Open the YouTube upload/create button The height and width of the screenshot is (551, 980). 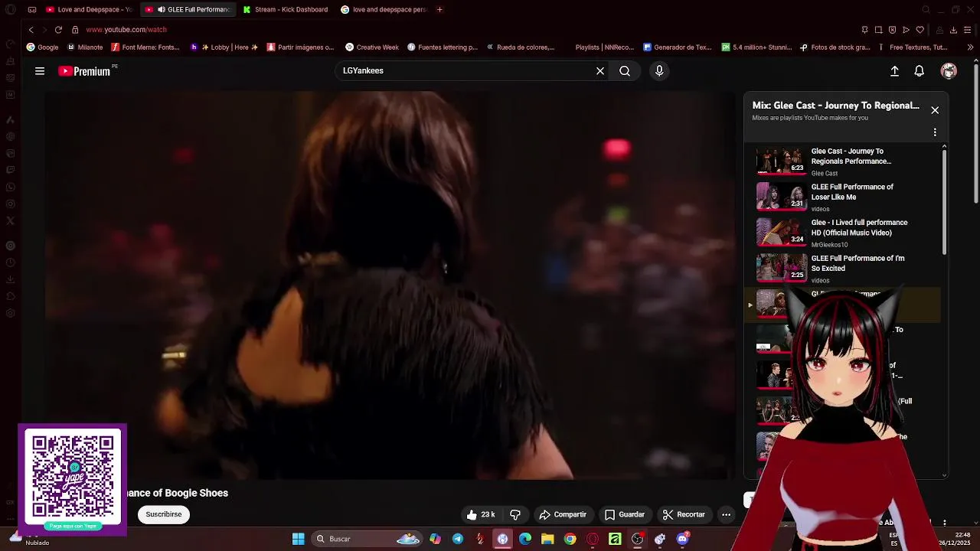coord(894,71)
